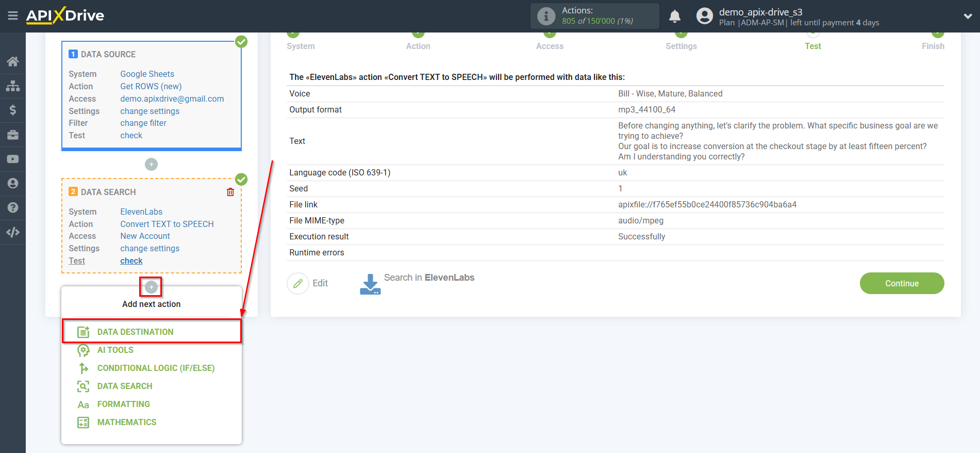
Task: Open the billing dollar sidebar icon
Action: pos(13,110)
